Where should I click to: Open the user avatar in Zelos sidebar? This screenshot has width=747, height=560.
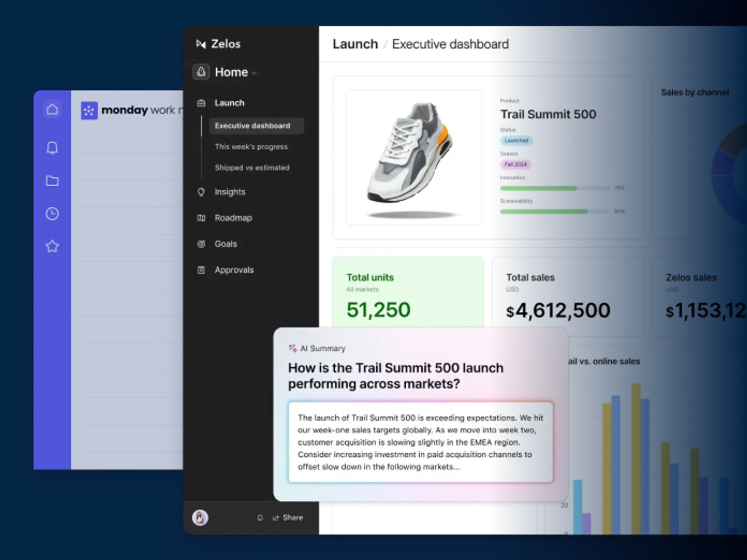coord(200,518)
